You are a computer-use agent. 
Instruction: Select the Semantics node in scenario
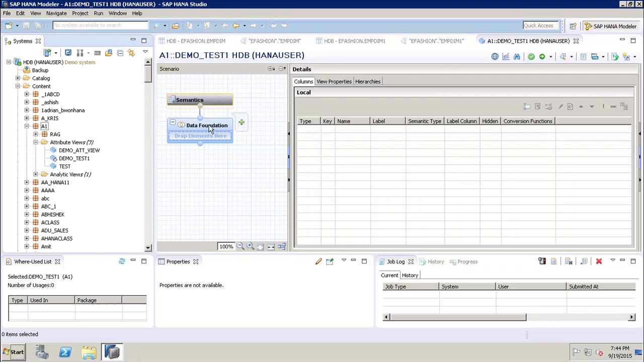tap(200, 100)
